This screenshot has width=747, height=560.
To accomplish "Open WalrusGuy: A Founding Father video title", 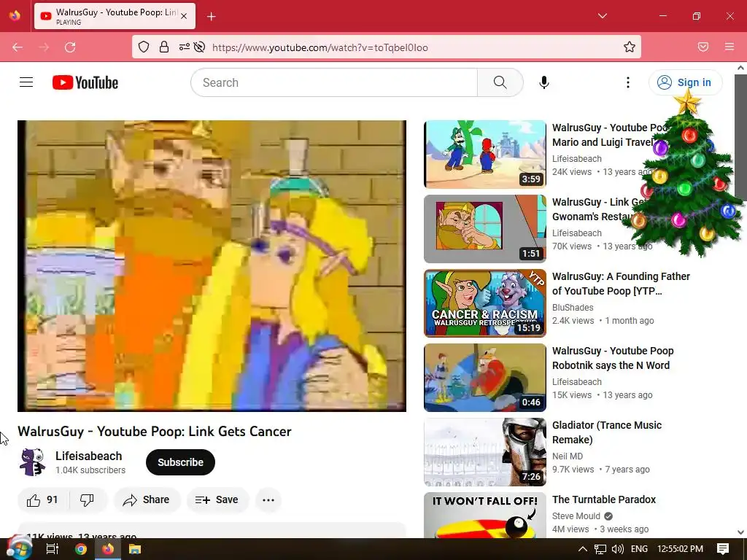I will pos(621,284).
